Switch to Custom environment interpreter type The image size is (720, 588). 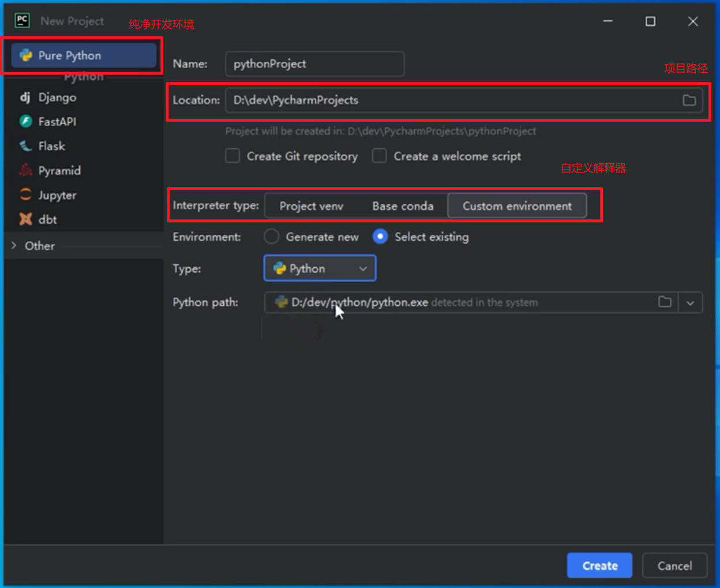click(517, 206)
